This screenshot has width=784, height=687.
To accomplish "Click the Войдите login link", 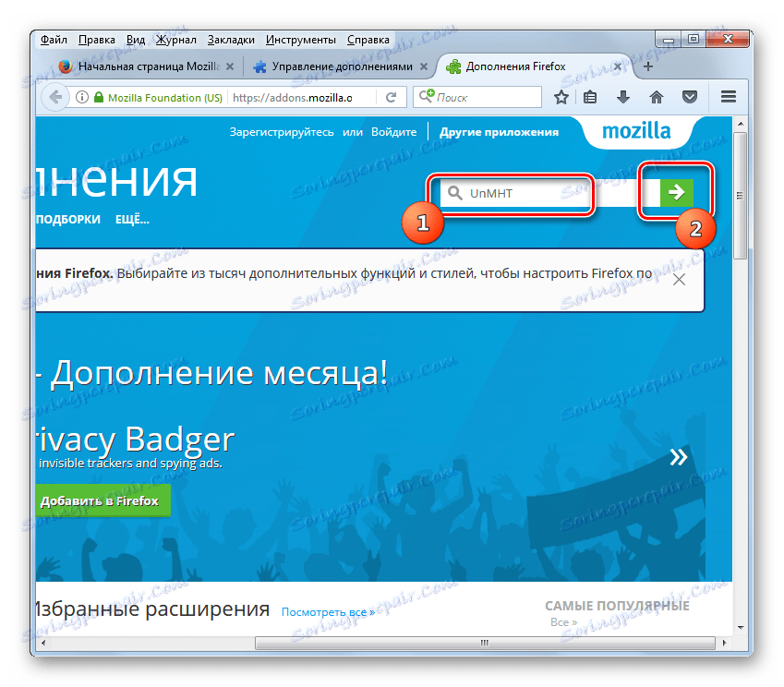I will pyautogui.click(x=393, y=132).
